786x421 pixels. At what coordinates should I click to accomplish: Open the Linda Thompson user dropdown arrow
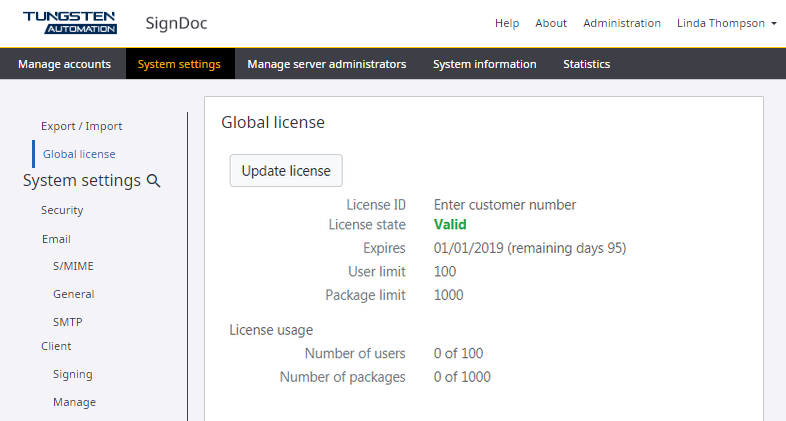click(x=773, y=24)
